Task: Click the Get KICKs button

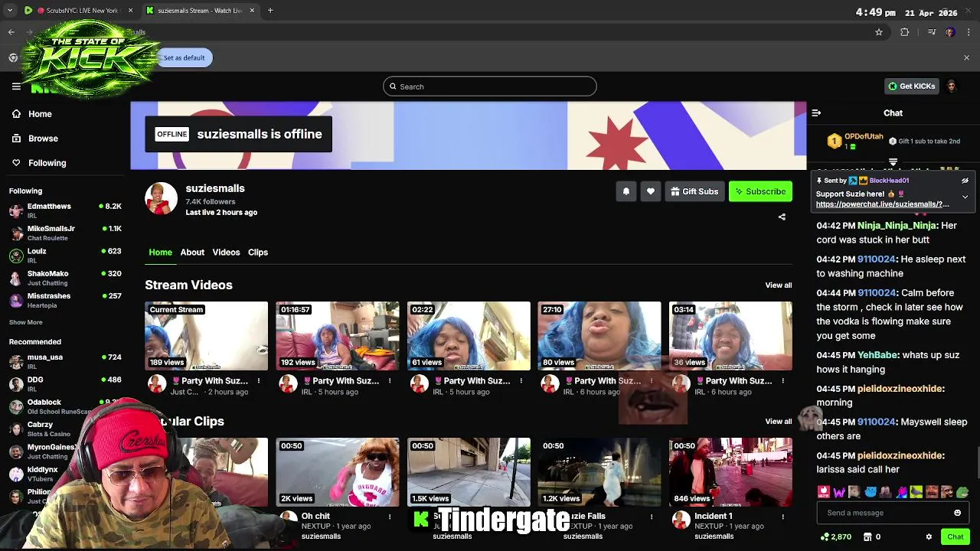Action: tap(911, 86)
